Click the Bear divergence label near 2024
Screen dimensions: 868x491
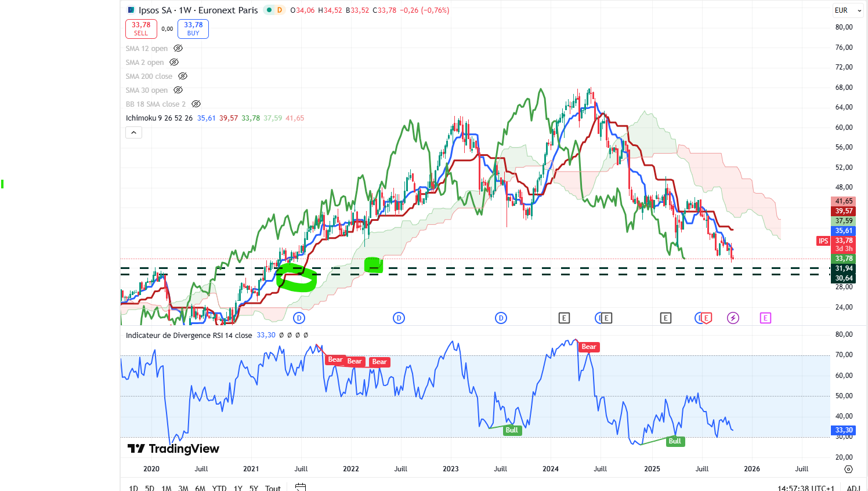tap(589, 347)
